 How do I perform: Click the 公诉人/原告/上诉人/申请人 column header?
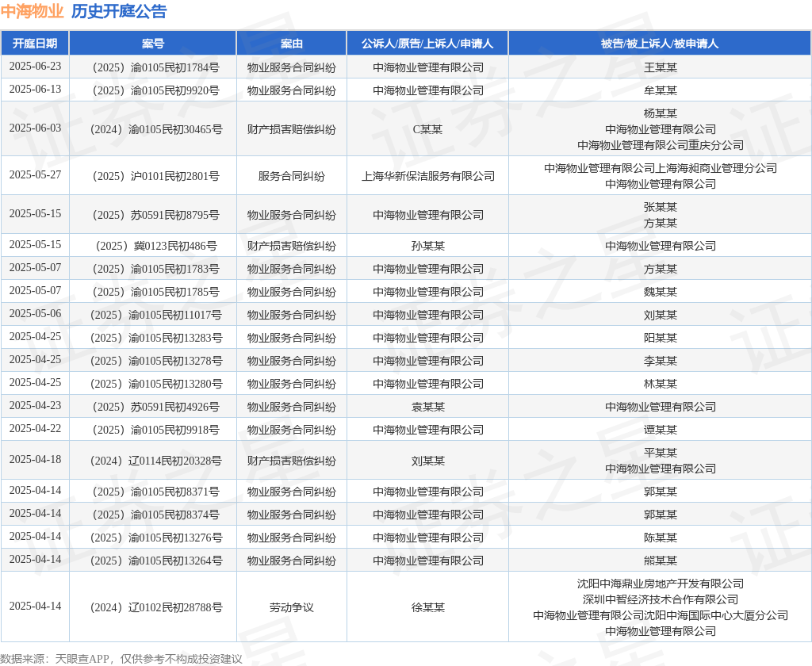tap(427, 43)
